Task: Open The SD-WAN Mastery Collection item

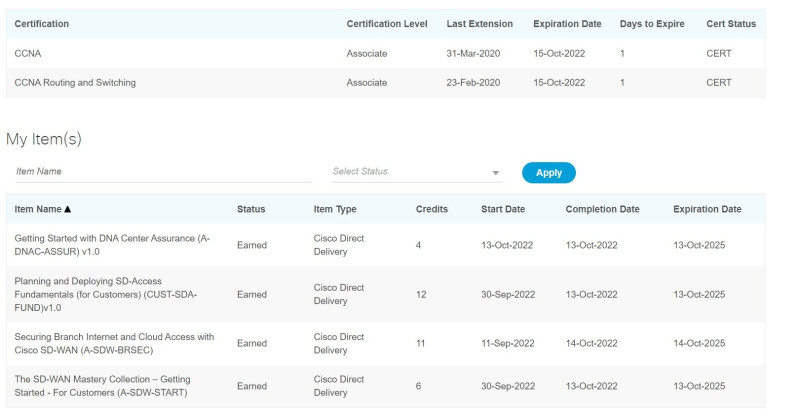Action: (103, 386)
